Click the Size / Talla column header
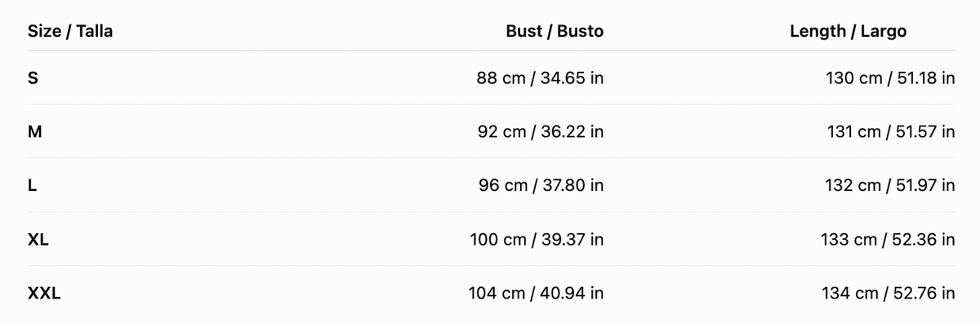 (70, 32)
